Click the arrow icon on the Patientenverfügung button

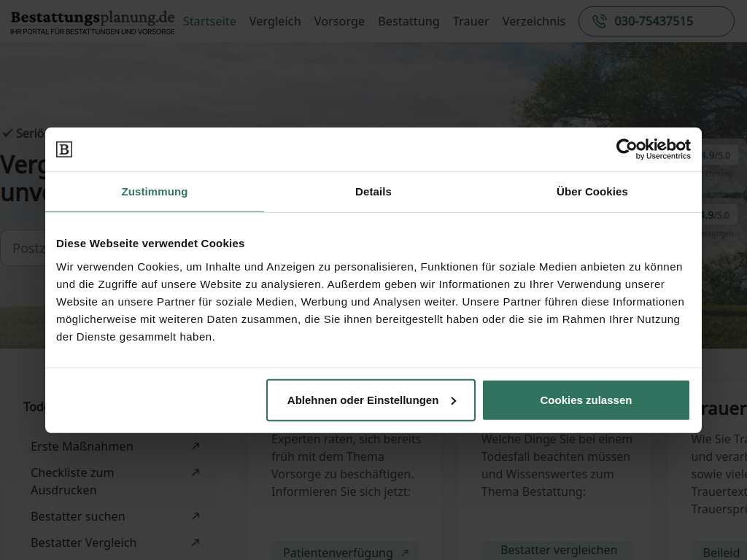point(405,553)
